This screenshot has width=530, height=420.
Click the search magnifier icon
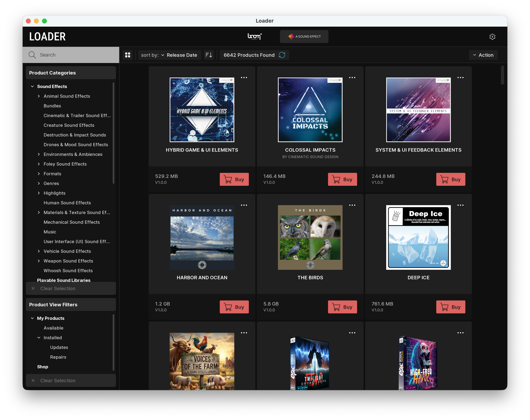(32, 55)
